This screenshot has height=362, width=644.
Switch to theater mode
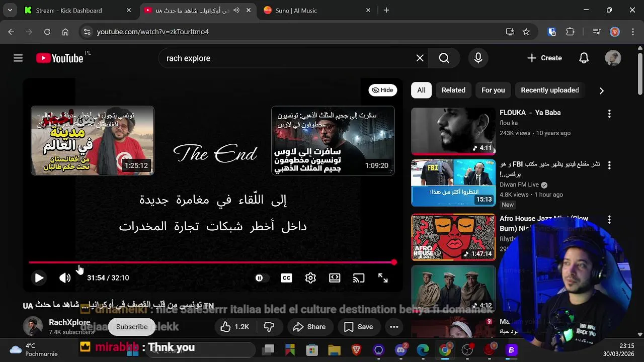tap(335, 278)
